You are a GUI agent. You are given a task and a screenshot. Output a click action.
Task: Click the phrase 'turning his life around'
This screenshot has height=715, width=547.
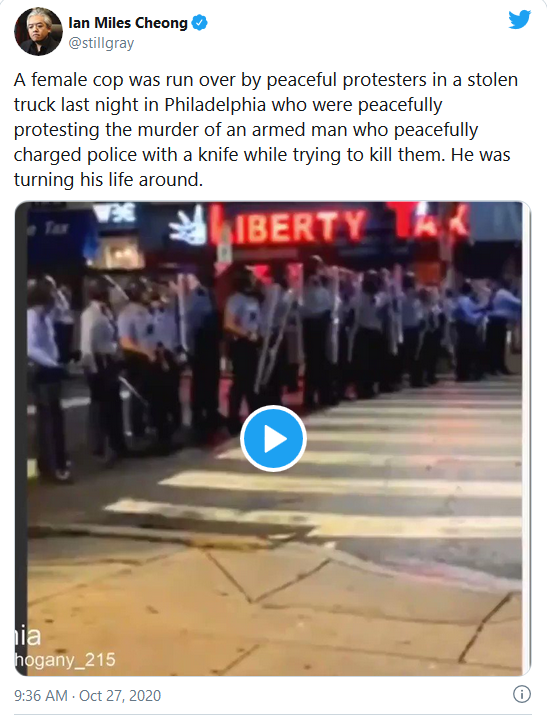click(x=107, y=180)
